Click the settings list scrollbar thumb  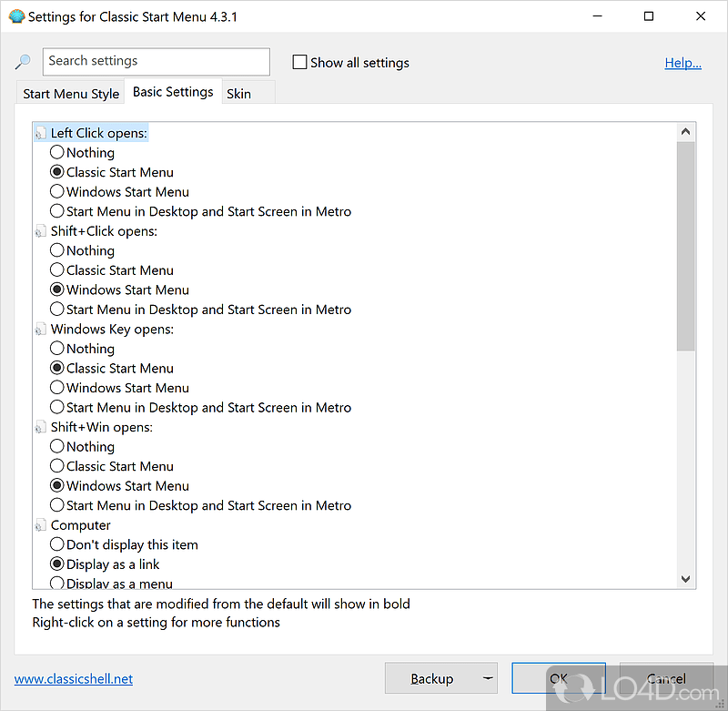685,246
